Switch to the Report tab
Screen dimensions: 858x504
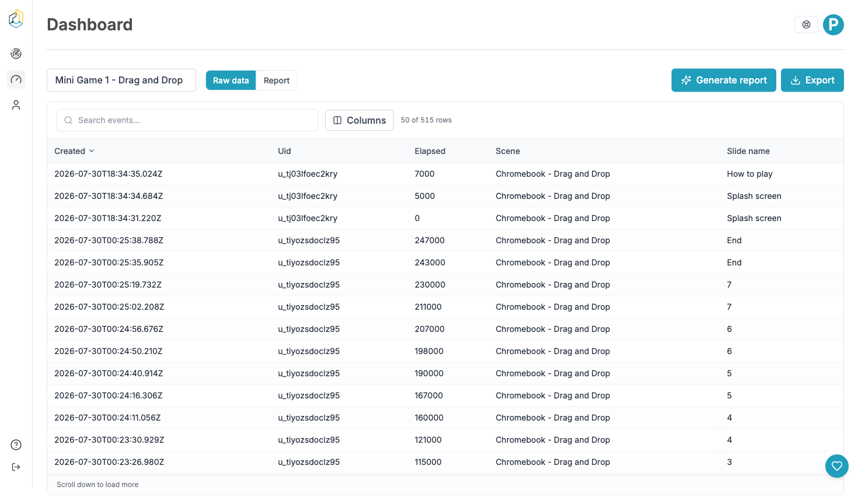[x=277, y=80]
